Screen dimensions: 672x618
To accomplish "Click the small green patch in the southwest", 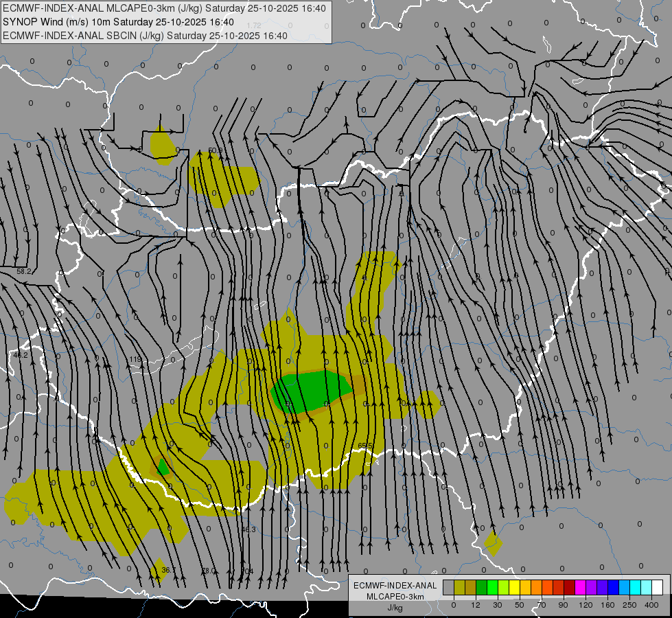I will tap(163, 468).
